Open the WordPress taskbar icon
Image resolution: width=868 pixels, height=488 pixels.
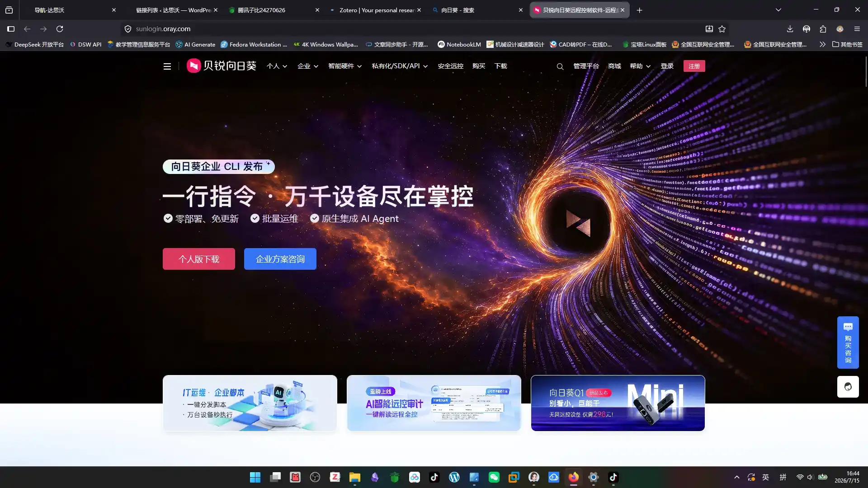[454, 477]
